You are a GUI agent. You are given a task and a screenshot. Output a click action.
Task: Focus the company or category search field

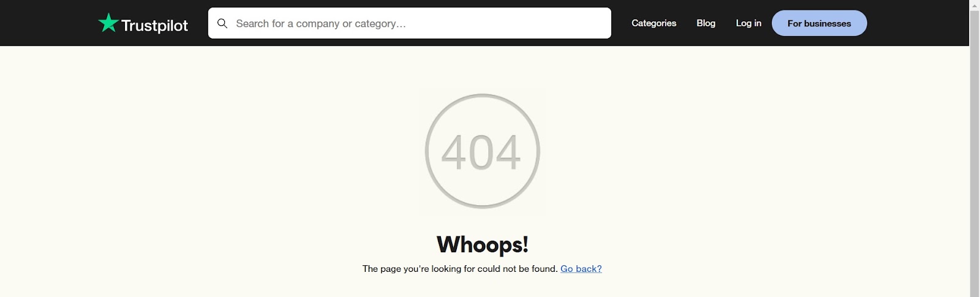coord(409,23)
